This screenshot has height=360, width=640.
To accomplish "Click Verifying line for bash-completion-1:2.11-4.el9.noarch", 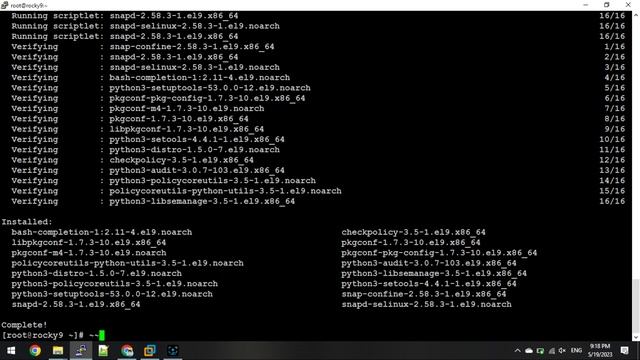I will coord(151,78).
